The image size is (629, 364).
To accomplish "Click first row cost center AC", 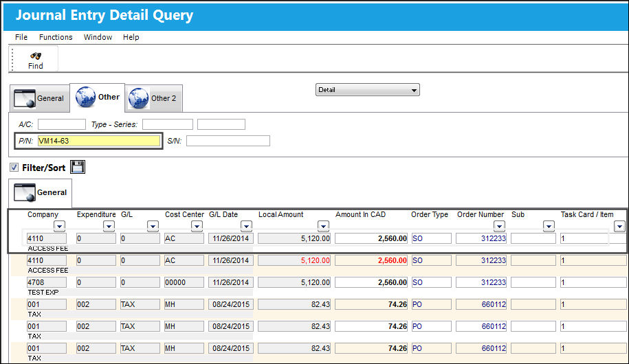I will [x=184, y=238].
